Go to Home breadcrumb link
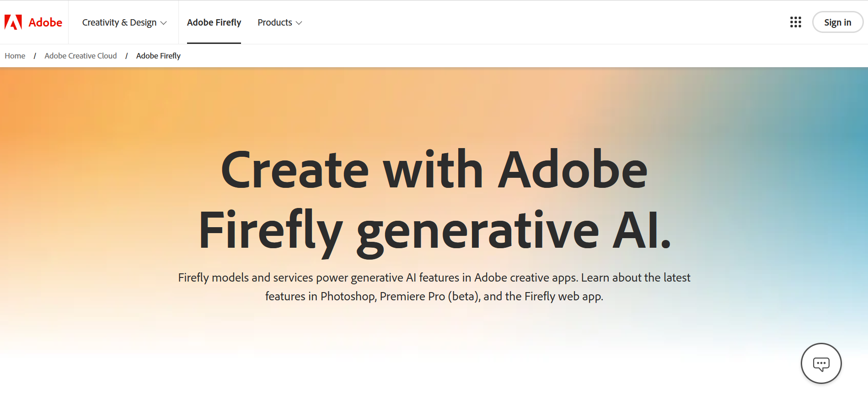The image size is (868, 410). tap(15, 56)
